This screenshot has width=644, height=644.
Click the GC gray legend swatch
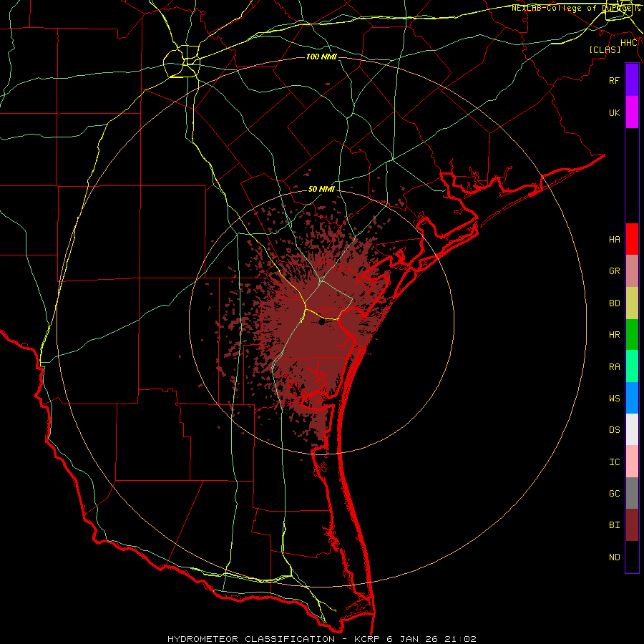[632, 493]
